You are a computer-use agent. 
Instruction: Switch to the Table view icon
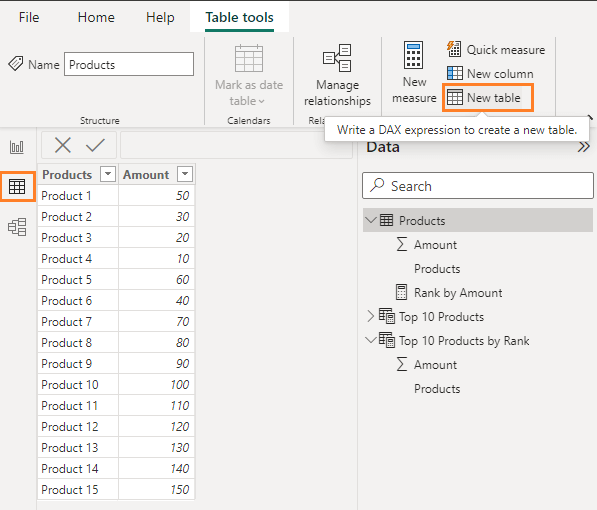pyautogui.click(x=17, y=187)
